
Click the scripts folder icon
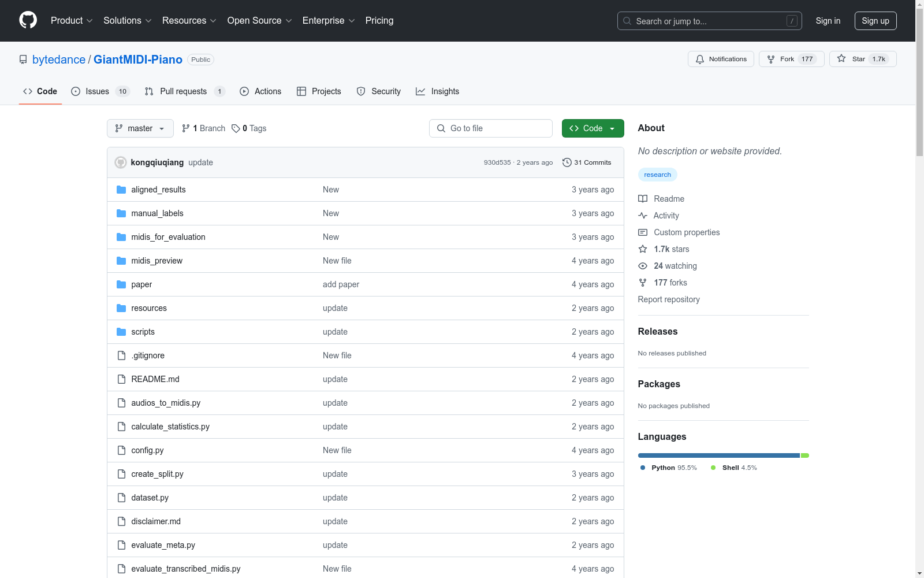point(121,332)
